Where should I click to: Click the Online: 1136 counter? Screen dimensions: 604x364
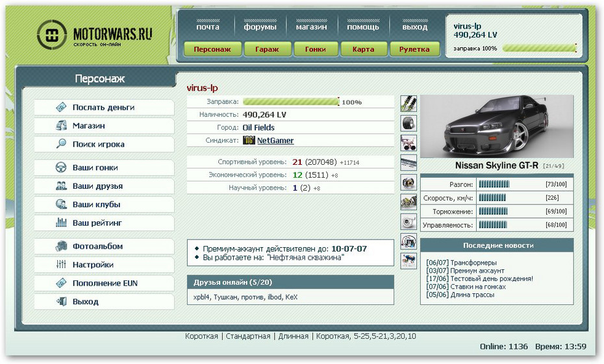(x=504, y=346)
